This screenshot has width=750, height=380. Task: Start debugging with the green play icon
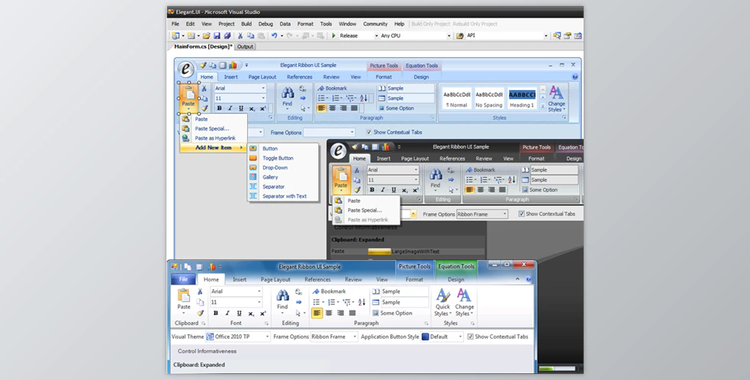click(334, 36)
